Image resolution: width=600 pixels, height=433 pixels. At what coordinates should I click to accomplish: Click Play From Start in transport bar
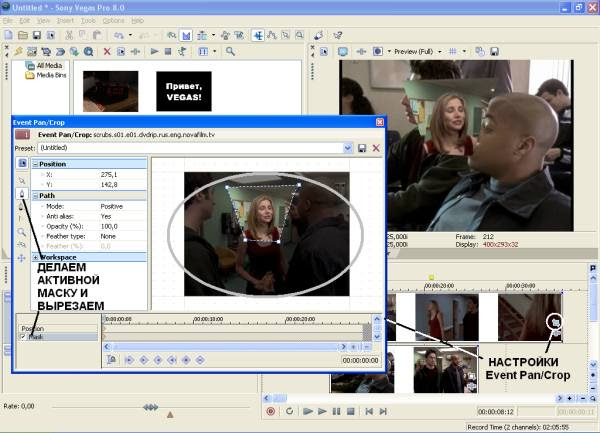[x=307, y=412]
